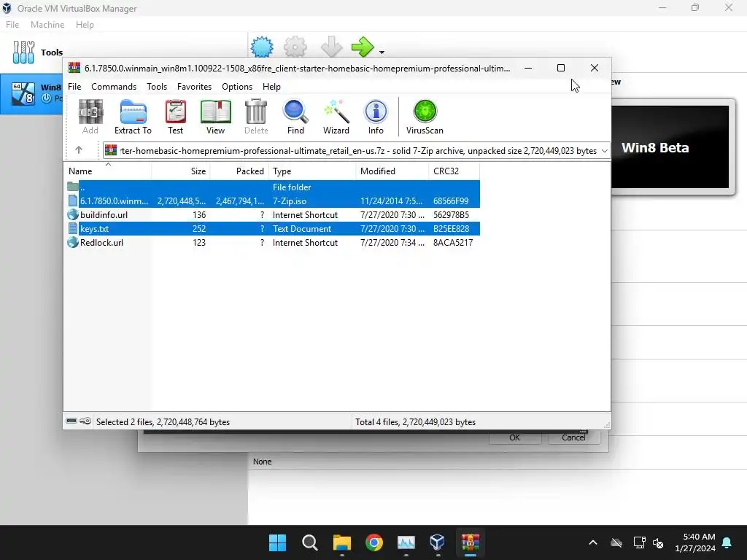This screenshot has width=747, height=560.
Task: Sort file list by Name column
Action: pos(108,171)
